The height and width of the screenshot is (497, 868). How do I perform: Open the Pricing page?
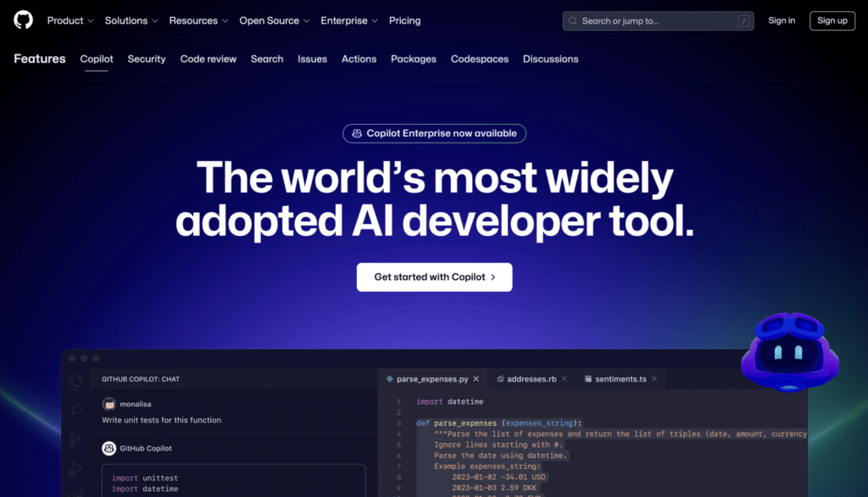(404, 20)
